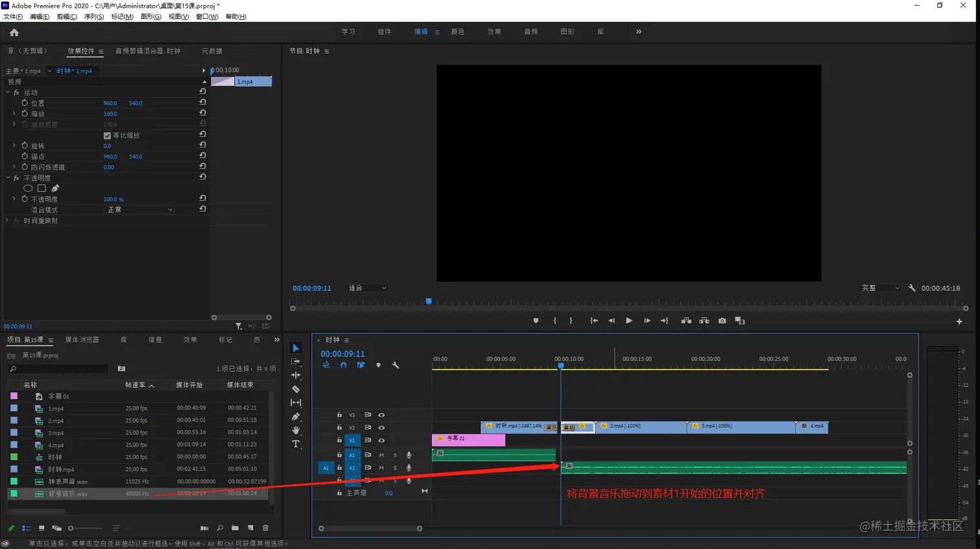Step back one frame

click(x=611, y=321)
